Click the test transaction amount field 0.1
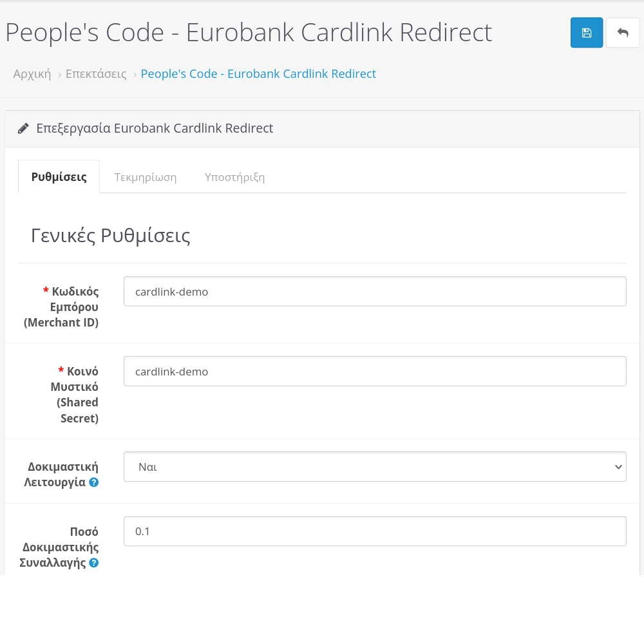 click(x=374, y=531)
